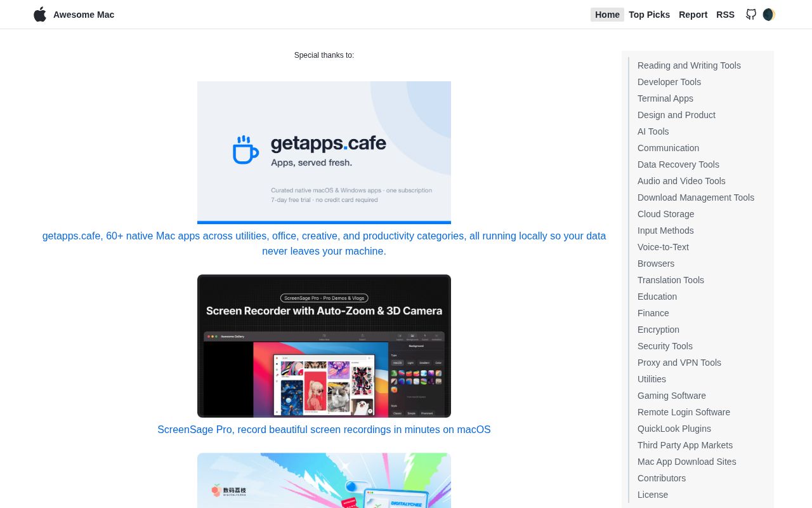812x508 pixels.
Task: Jump to Gaming Software section
Action: coord(672,396)
